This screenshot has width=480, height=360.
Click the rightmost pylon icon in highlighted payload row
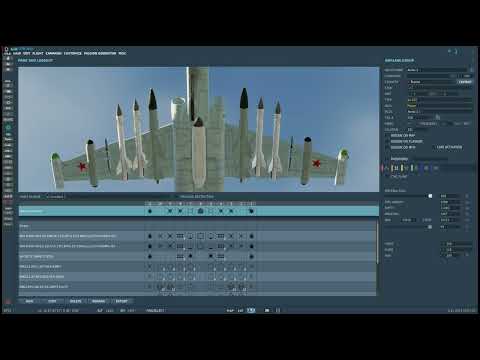[251, 211]
